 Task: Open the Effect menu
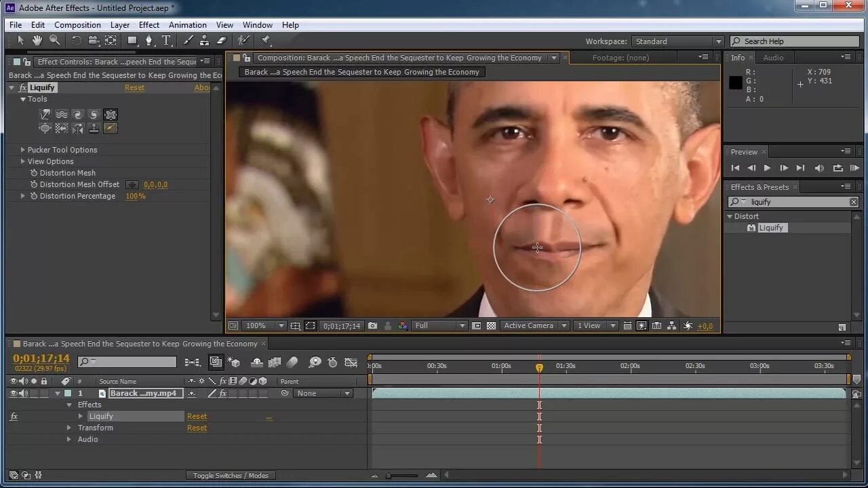[x=149, y=25]
